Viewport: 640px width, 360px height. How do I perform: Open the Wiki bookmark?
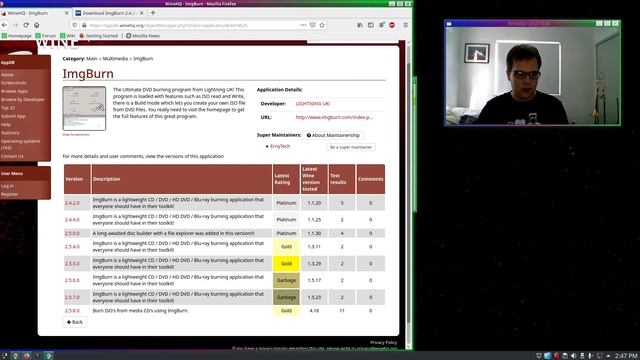point(68,36)
